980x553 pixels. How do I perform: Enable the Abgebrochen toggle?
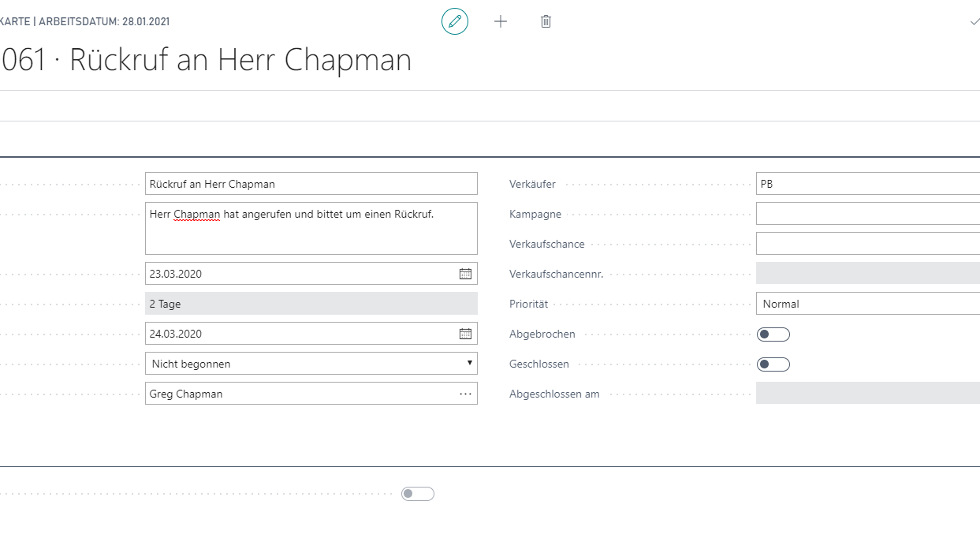coord(773,334)
